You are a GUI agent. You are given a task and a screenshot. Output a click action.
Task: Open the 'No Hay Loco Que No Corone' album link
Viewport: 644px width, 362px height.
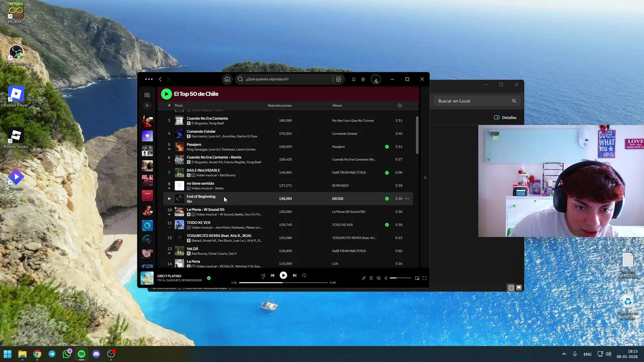353,121
